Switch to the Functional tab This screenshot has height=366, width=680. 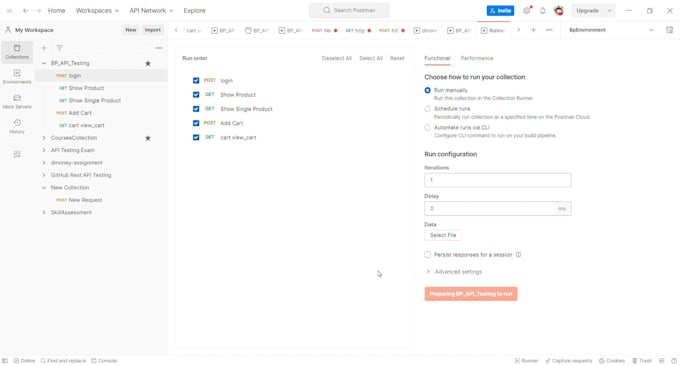(437, 58)
